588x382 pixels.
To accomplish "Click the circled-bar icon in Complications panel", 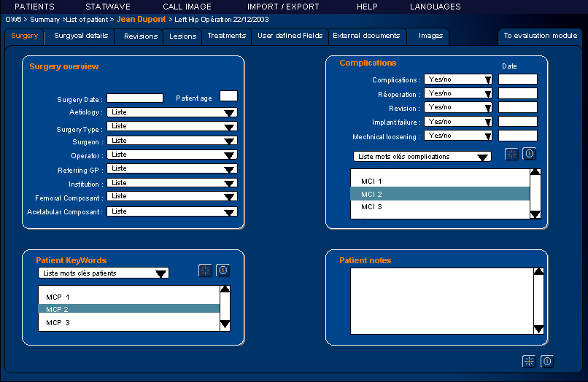I will tap(530, 154).
